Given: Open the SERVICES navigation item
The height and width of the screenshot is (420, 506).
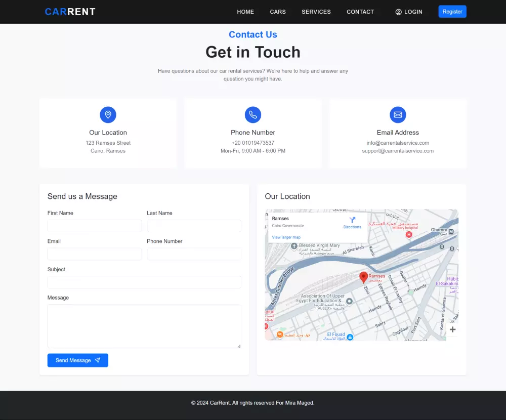Looking at the screenshot, I should (x=316, y=12).
